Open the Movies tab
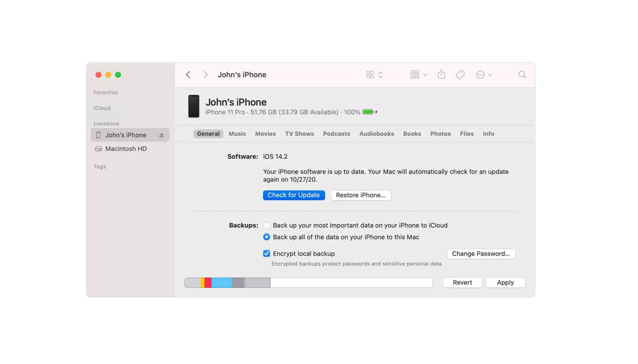Viewport: 638px width, 364px height. point(265,134)
